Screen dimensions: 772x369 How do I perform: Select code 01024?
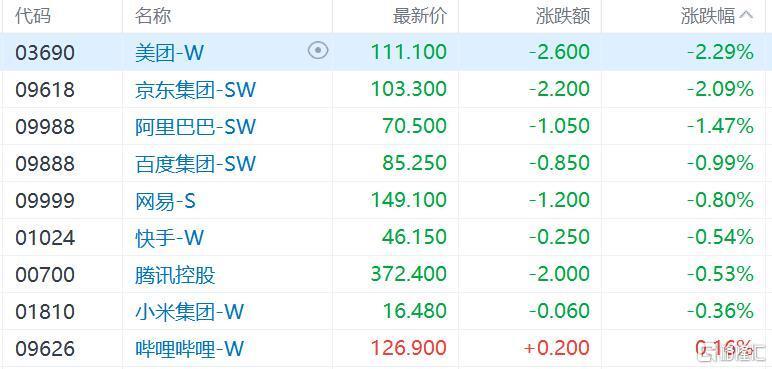45,237
